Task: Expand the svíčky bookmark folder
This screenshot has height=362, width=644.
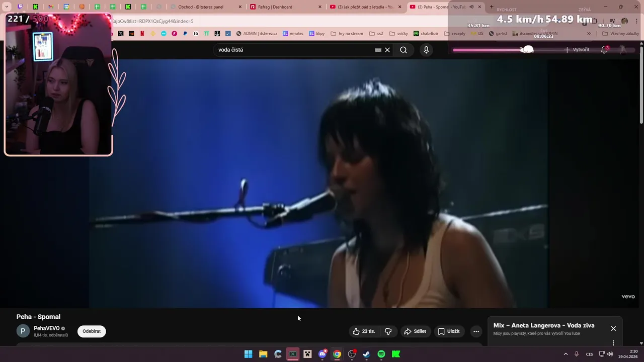Action: point(398,34)
